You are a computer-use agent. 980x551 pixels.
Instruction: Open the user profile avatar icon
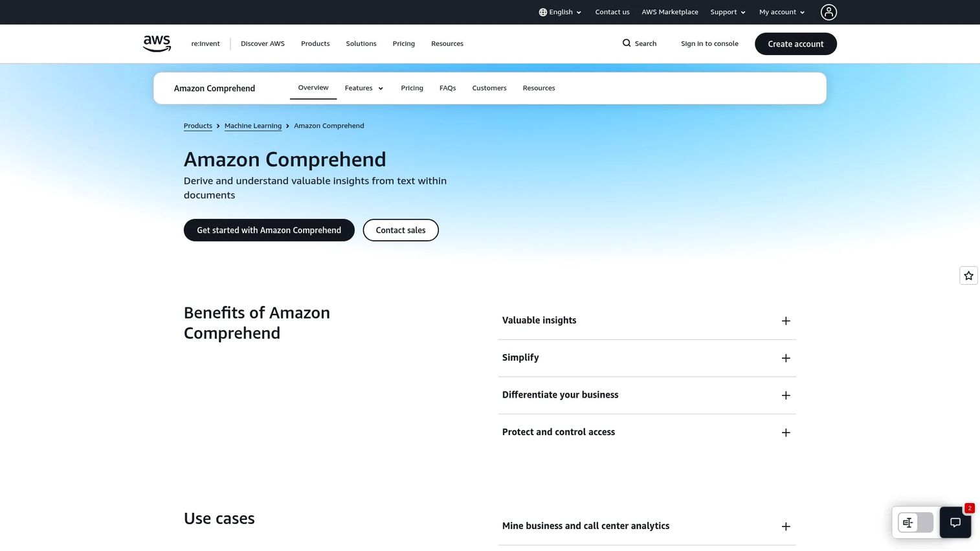click(x=829, y=12)
